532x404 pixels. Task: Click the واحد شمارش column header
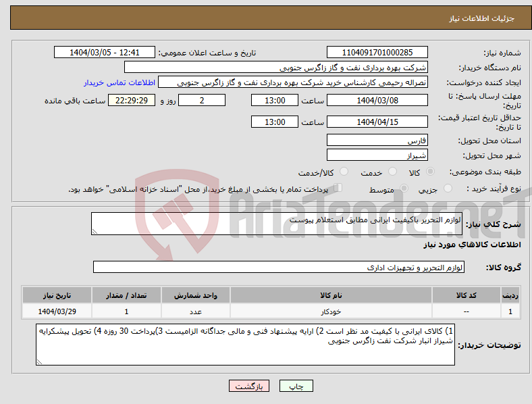[196, 295]
